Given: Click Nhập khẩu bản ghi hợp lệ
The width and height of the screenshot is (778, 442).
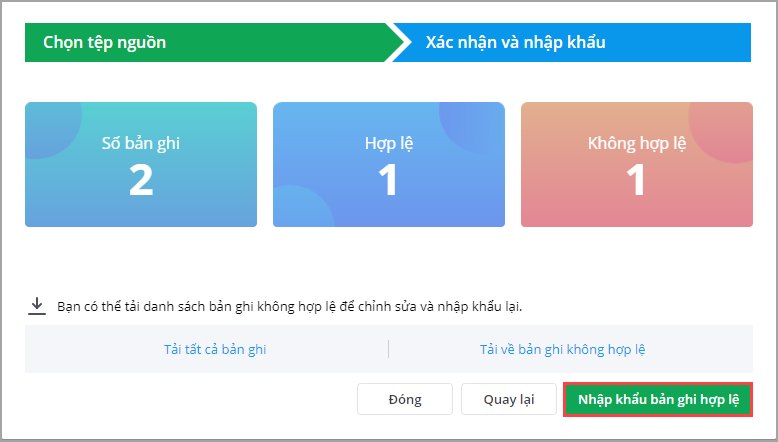Looking at the screenshot, I should 657,399.
